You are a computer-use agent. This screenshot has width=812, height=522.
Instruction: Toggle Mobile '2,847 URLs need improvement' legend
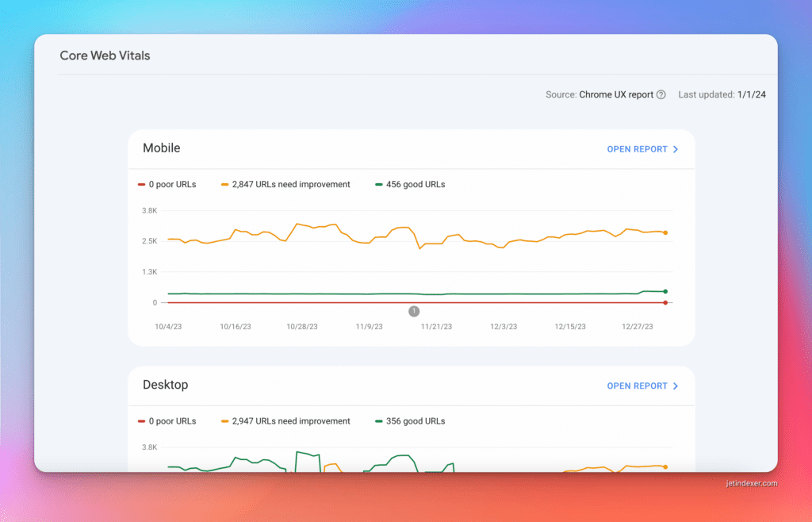[x=285, y=185]
